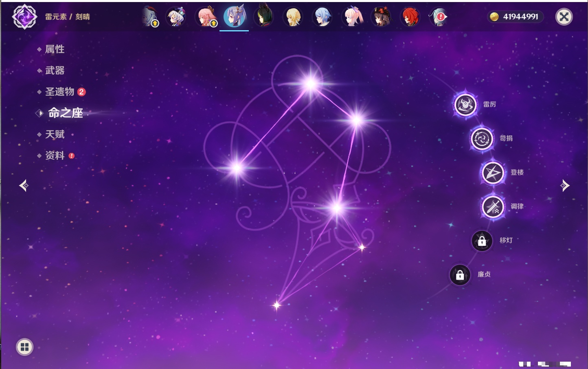Open the four-square menu icon
588x369 pixels.
24,347
